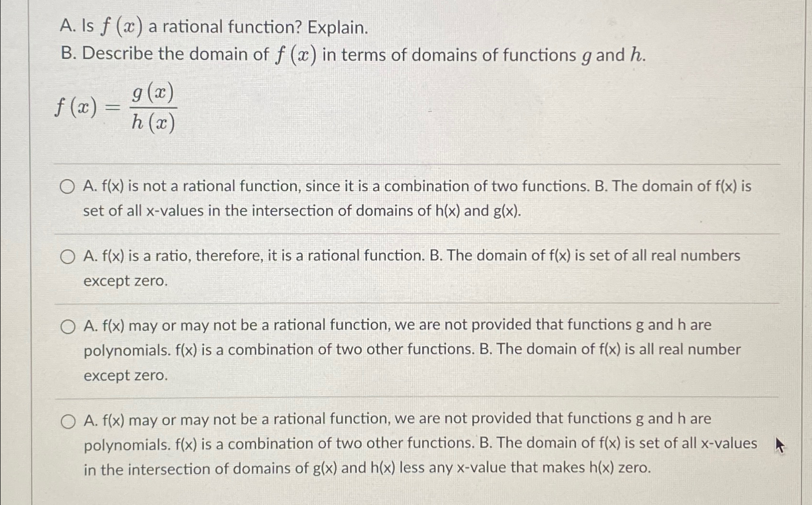
Task: Click the third option's final "except zero." line
Action: (x=126, y=375)
